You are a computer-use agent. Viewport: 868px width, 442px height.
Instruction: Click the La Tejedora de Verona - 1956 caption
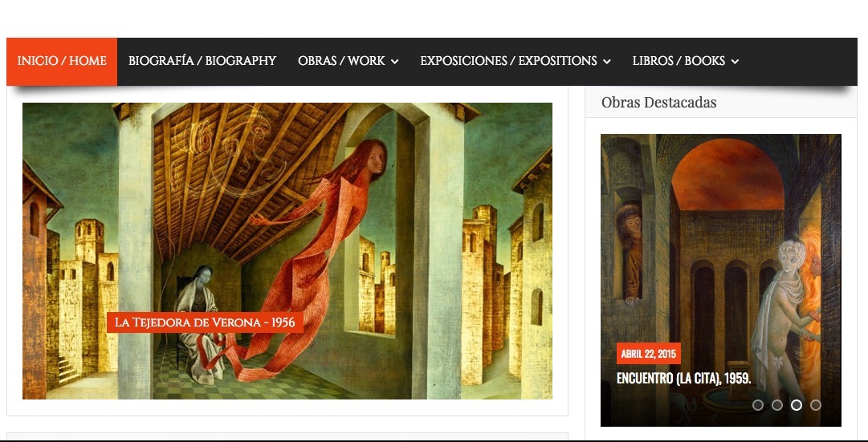[205, 322]
